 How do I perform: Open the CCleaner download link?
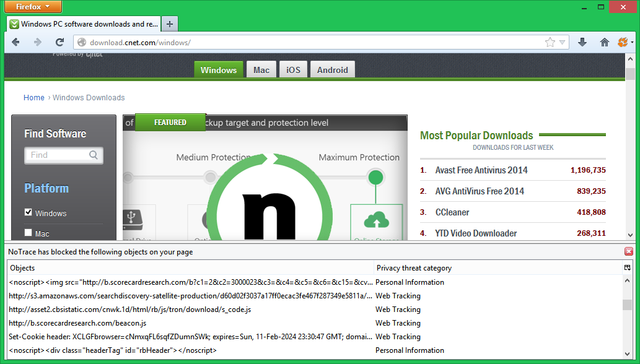452,212
